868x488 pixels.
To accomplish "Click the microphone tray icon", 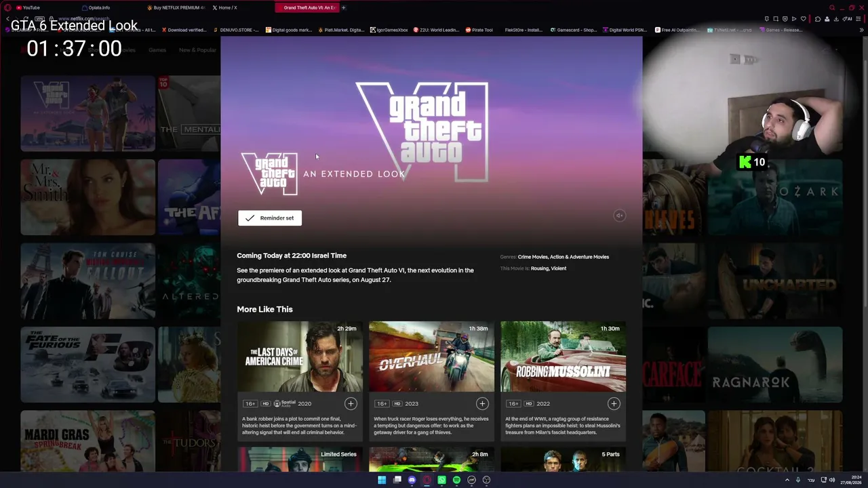I will [800, 480].
